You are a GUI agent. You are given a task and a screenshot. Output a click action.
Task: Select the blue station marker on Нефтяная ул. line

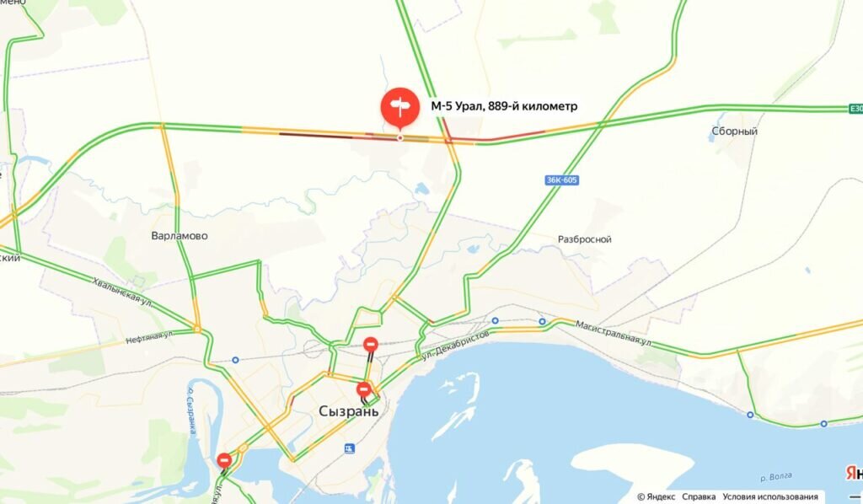coord(236,360)
